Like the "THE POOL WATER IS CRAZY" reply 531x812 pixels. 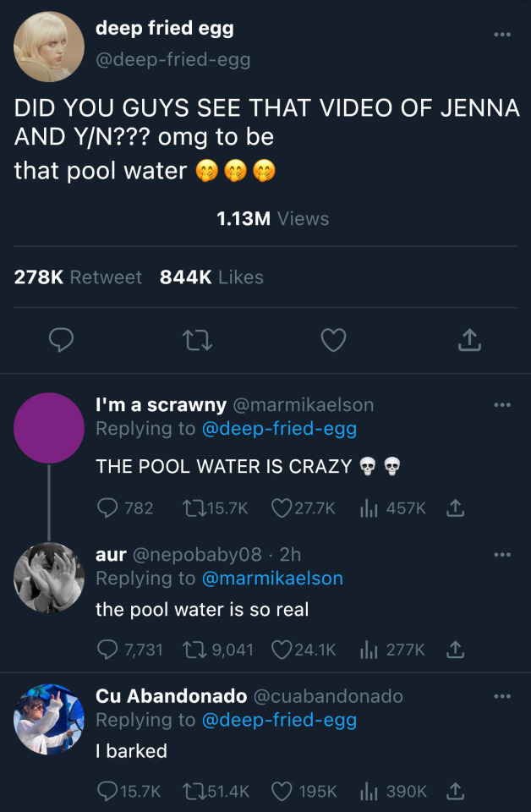(x=282, y=508)
